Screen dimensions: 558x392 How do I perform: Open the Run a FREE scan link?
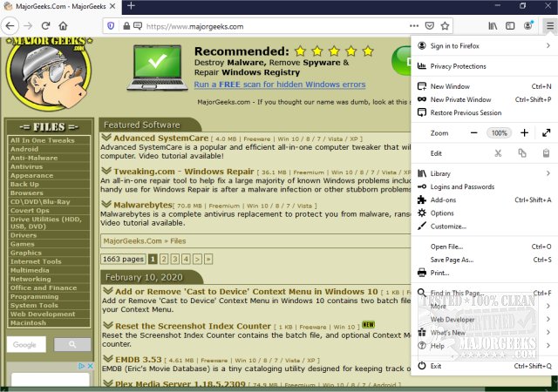(280, 84)
